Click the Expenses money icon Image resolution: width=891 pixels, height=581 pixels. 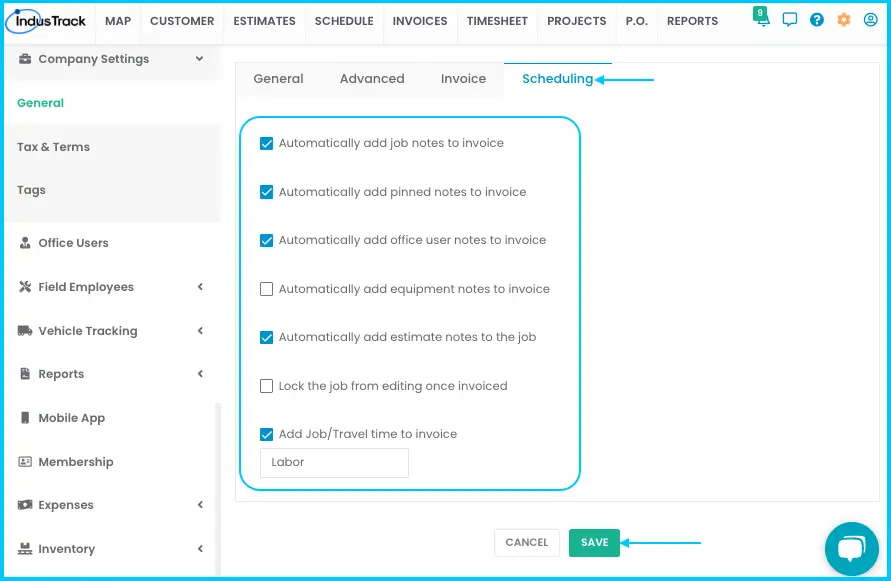click(25, 505)
